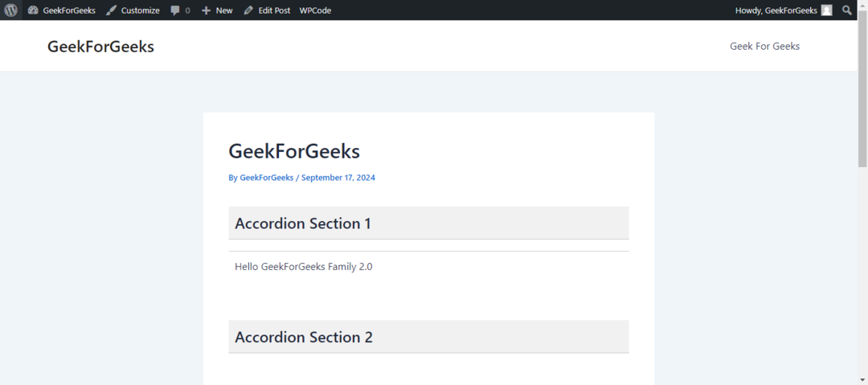
Task: Click the plus icon for New
Action: [x=206, y=10]
